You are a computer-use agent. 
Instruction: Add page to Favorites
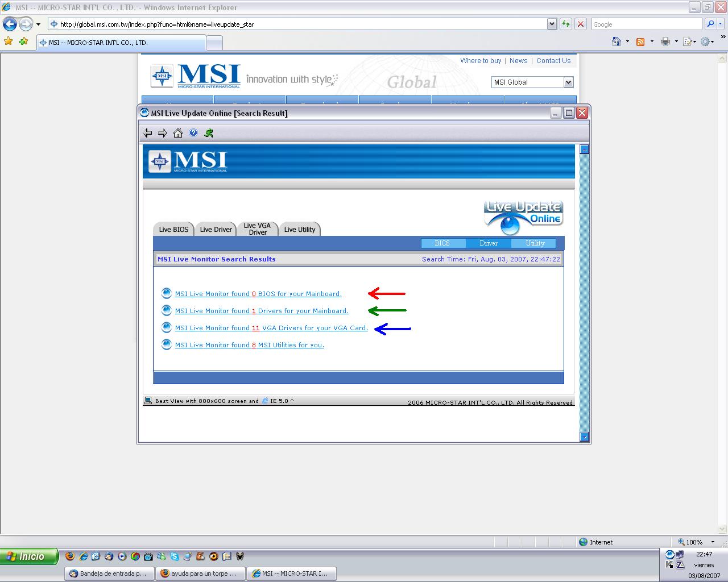point(23,41)
